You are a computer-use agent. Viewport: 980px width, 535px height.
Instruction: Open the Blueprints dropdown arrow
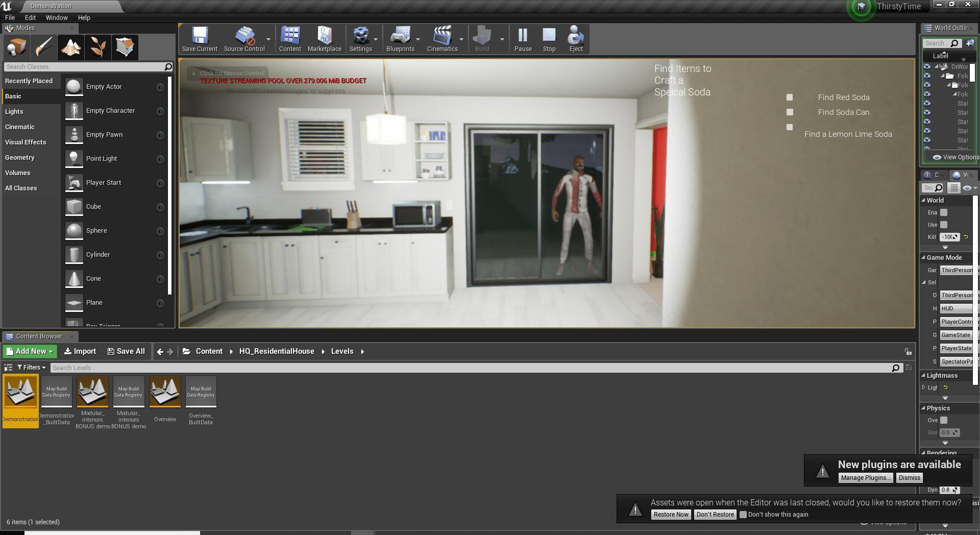[418, 39]
